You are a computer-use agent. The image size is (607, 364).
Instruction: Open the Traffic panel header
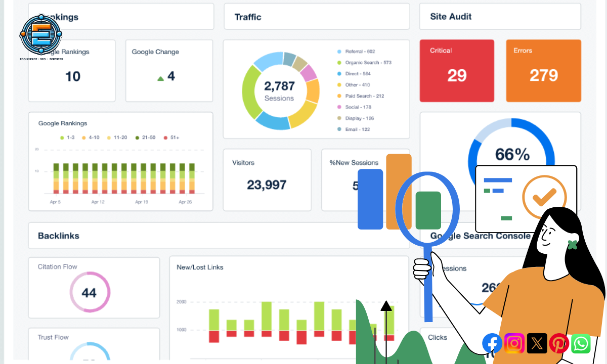click(247, 17)
